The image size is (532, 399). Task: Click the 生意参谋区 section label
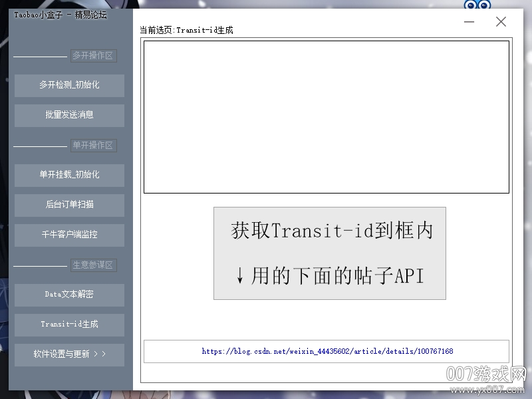point(93,265)
